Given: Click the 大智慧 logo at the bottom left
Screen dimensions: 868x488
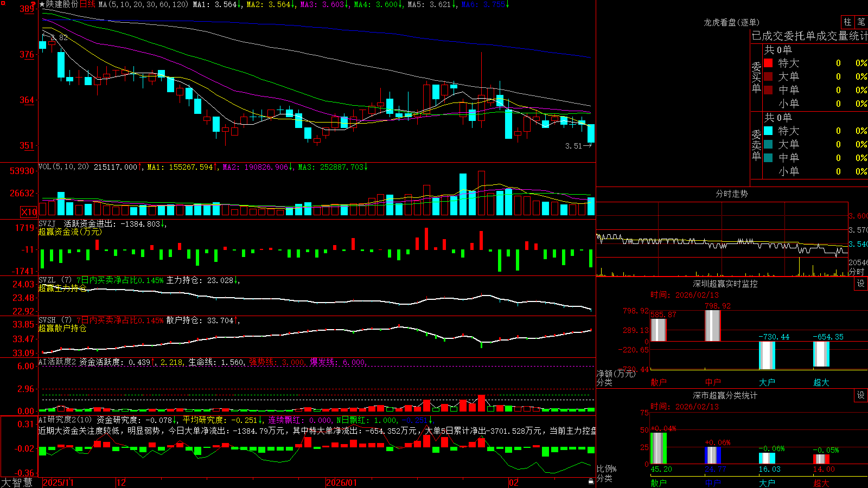Looking at the screenshot, I should [x=17, y=482].
